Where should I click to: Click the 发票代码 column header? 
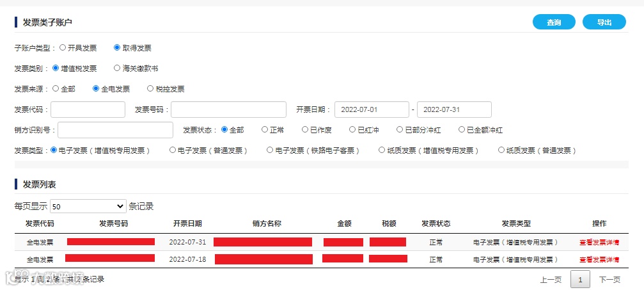click(x=40, y=223)
